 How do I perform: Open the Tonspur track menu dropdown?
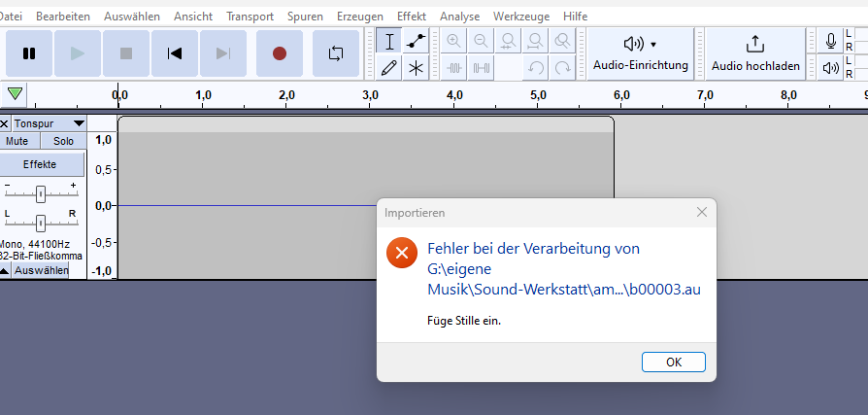(x=79, y=123)
